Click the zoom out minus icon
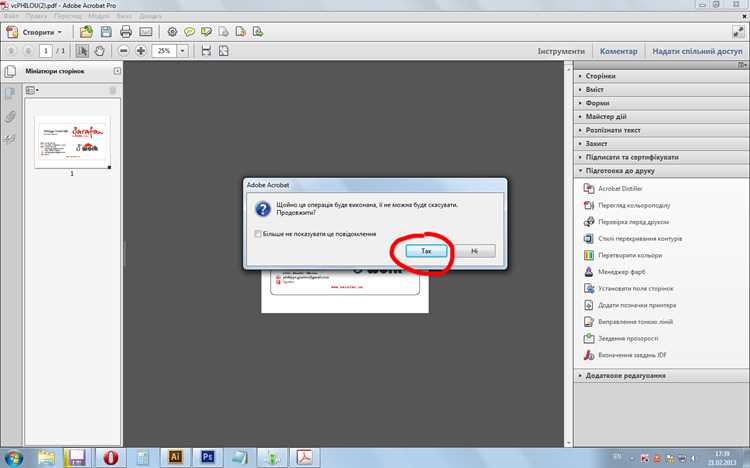Viewport: 750px width, 468px height. 123,51
